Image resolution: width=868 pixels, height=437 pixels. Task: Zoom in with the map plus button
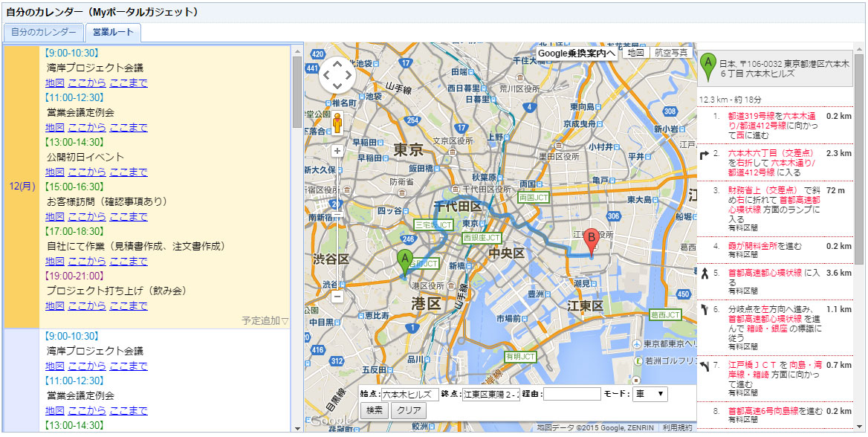click(x=337, y=151)
